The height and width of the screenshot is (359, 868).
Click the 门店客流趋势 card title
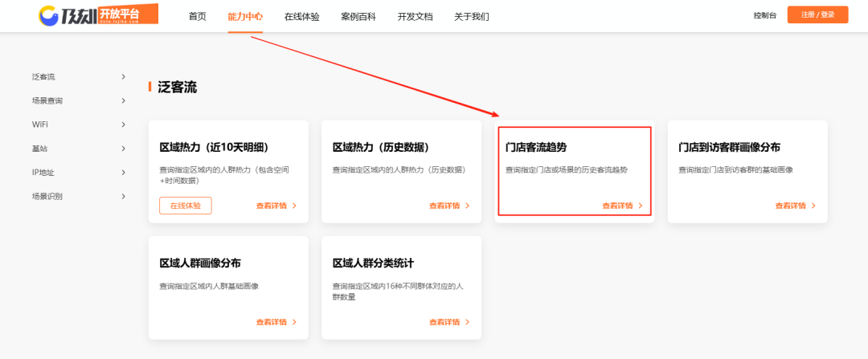coord(536,147)
